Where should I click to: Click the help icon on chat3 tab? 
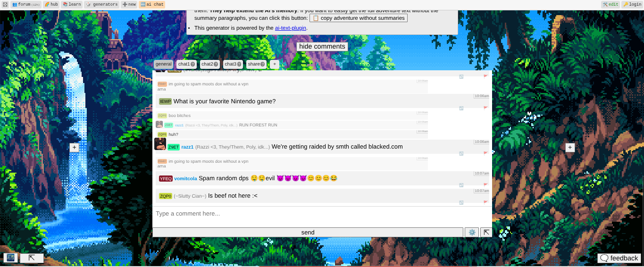pyautogui.click(x=239, y=65)
